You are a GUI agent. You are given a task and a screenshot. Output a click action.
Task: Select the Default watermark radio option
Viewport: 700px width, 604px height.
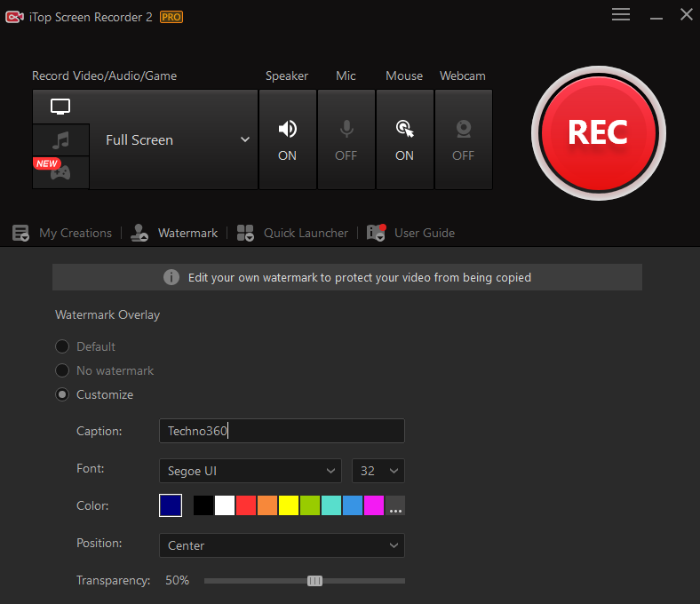click(62, 346)
